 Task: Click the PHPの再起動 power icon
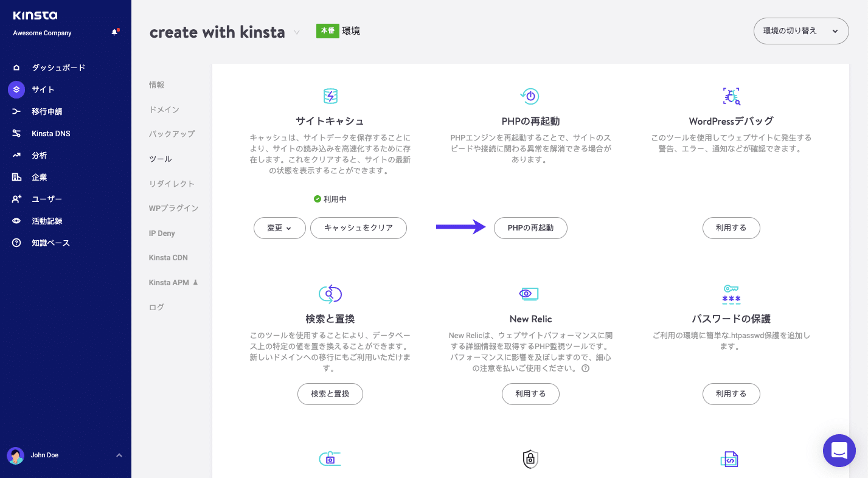pos(529,95)
